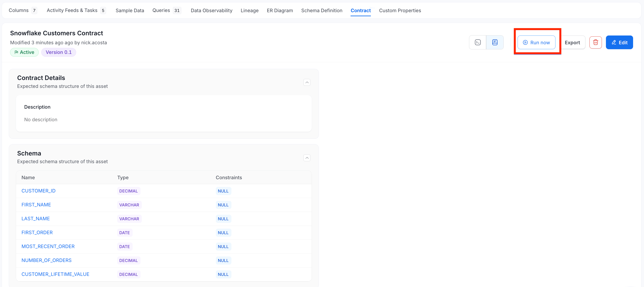Click the red trash delete icon
Viewport: 644px width, 287px height.
tap(595, 42)
